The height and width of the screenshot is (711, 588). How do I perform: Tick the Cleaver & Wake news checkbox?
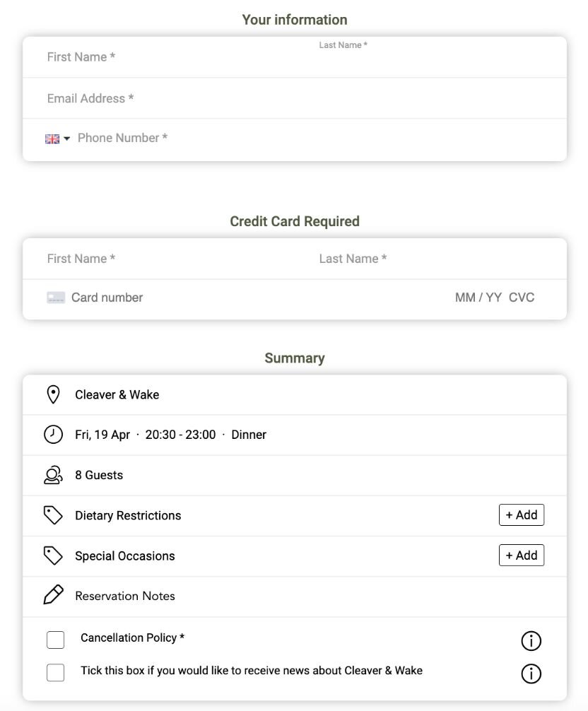click(x=55, y=672)
